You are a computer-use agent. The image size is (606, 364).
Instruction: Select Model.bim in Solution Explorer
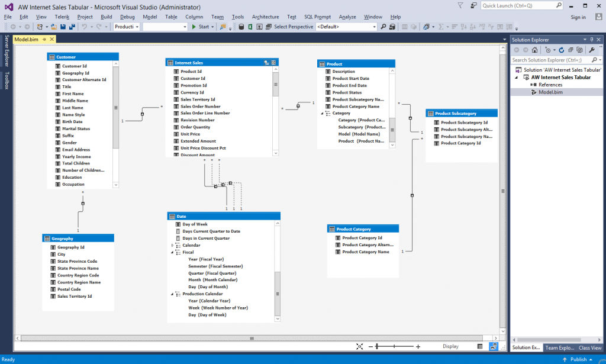tap(550, 92)
